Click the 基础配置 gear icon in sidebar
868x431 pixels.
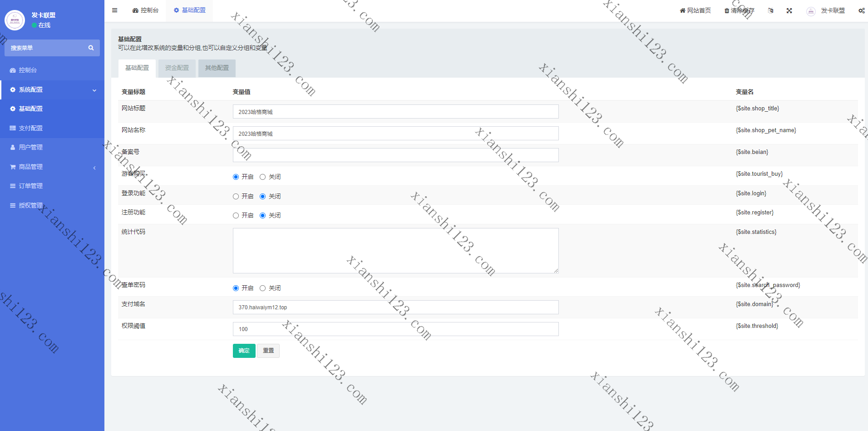click(x=13, y=109)
